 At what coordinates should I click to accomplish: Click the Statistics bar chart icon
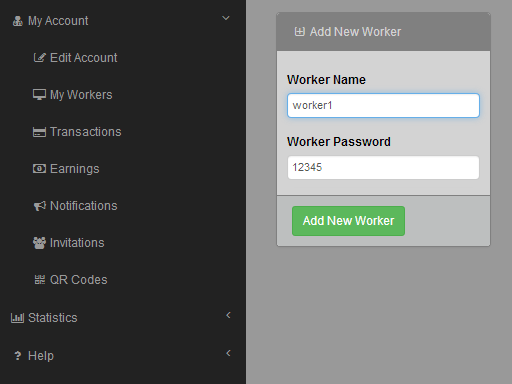coord(17,318)
